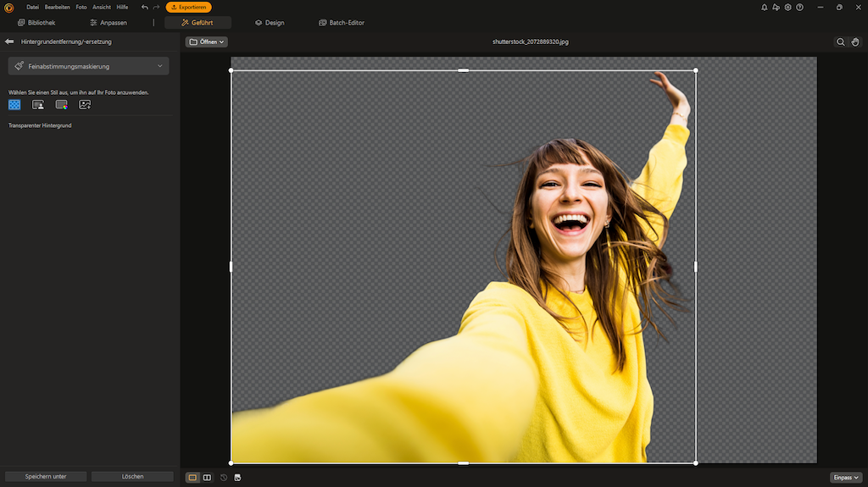868x487 pixels.
Task: Toggle the history view icon in bottom bar
Action: (x=224, y=478)
